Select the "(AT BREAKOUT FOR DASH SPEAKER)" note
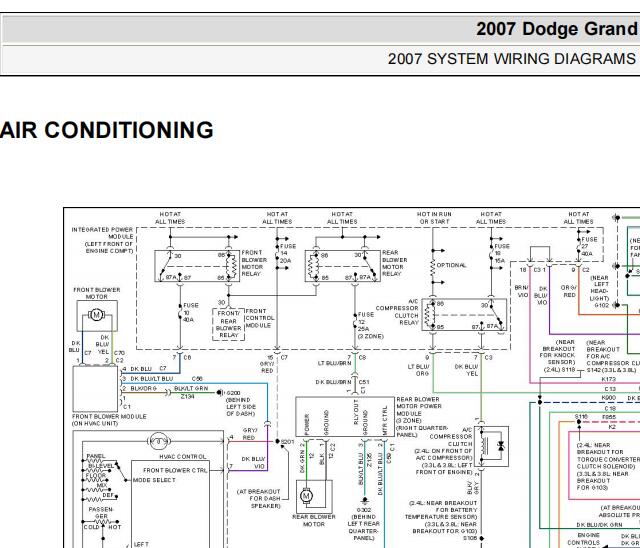The image size is (640, 548). coord(258,499)
